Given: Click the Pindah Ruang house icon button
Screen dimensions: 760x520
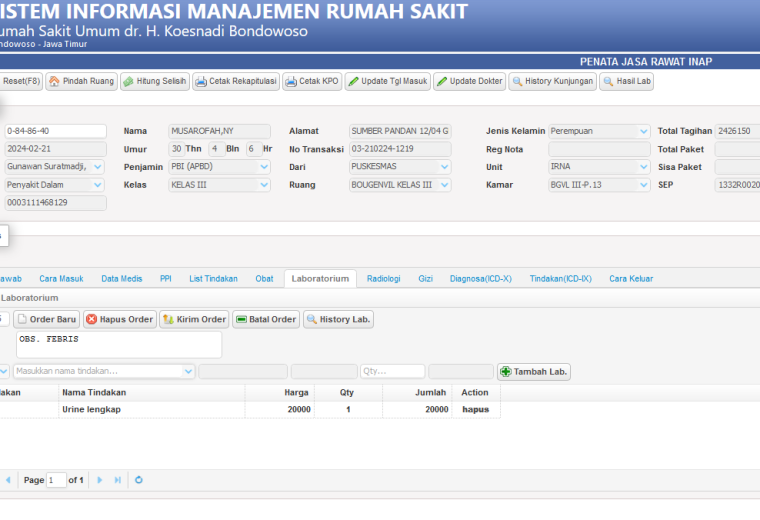Looking at the screenshot, I should point(81,81).
